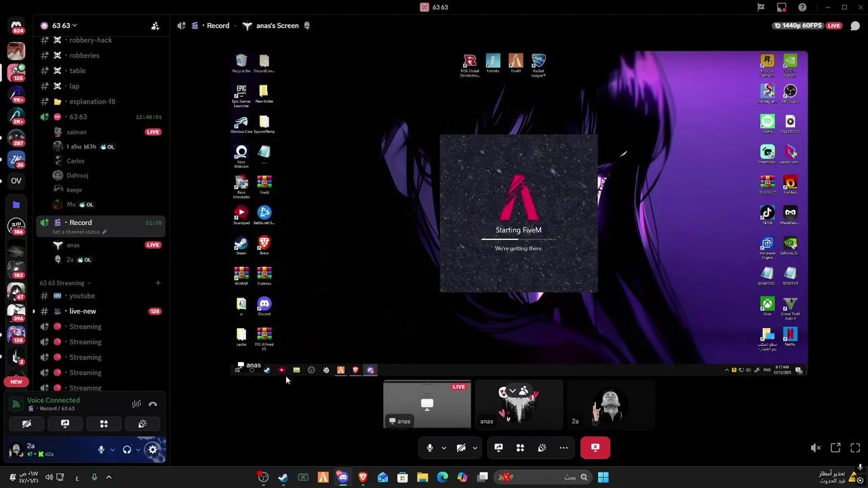
Task: Open File Explorer from the taskbar
Action: (x=422, y=477)
